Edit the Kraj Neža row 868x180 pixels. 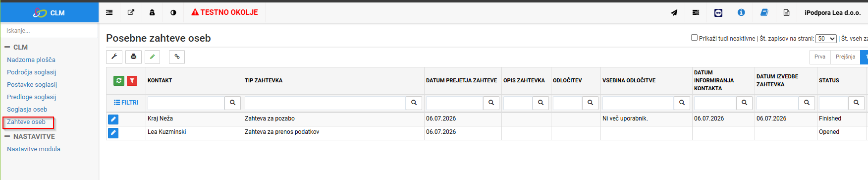click(113, 119)
